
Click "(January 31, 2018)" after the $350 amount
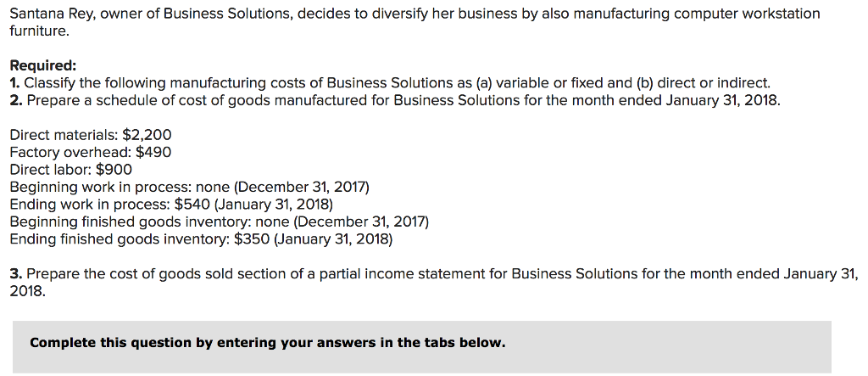333,239
